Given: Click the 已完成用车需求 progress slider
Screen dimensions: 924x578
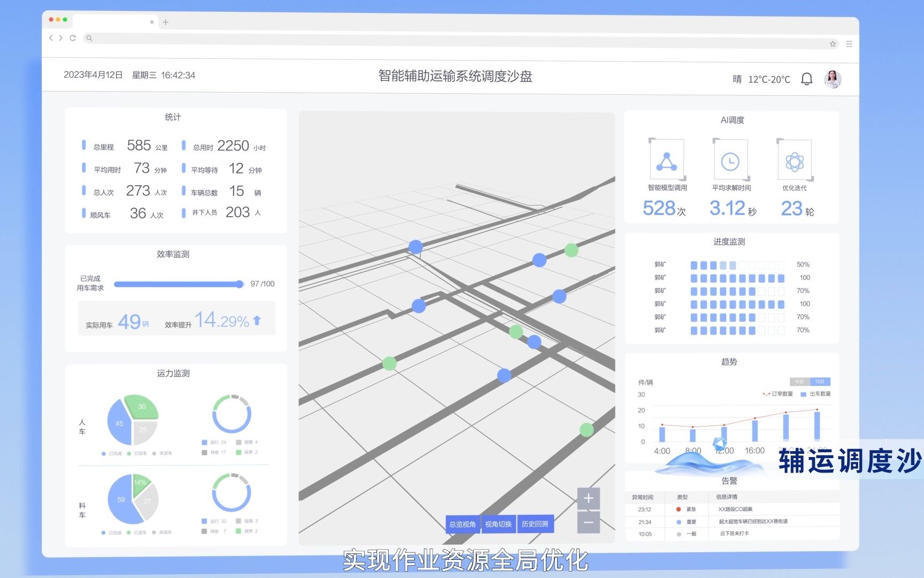Looking at the screenshot, I should [179, 284].
